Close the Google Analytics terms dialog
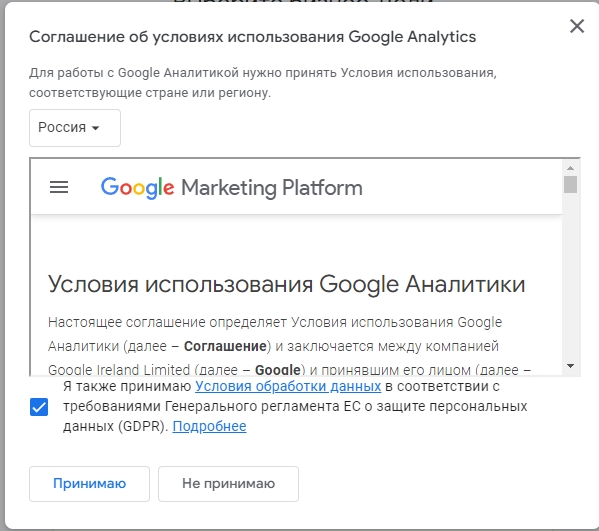The height and width of the screenshot is (531, 599). click(x=577, y=26)
